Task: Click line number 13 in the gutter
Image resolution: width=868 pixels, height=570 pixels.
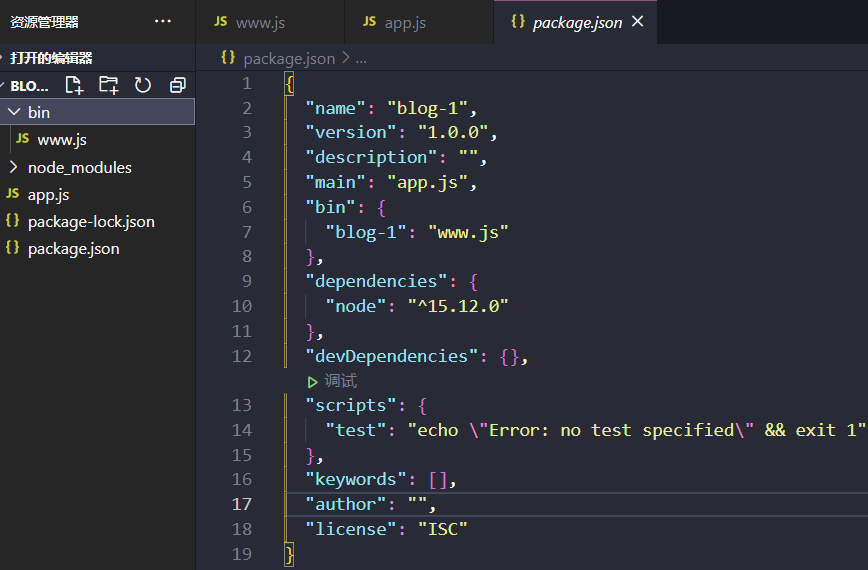Action: pyautogui.click(x=241, y=405)
